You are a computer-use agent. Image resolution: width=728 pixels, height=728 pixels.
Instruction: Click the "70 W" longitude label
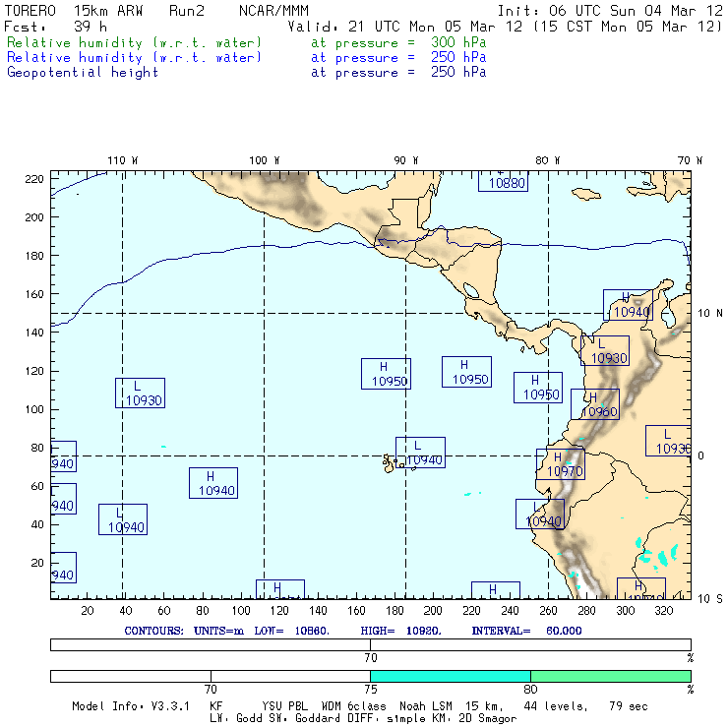pos(690,160)
